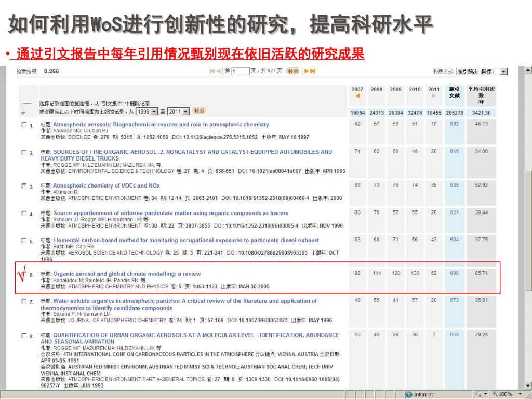Open Atmospheric aerosols: Biogeochemical sources article
Viewport: 532px width, 399px height.
(x=161, y=125)
